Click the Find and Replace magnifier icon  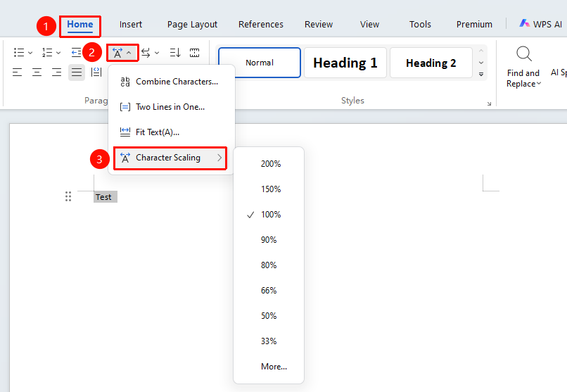click(x=523, y=54)
